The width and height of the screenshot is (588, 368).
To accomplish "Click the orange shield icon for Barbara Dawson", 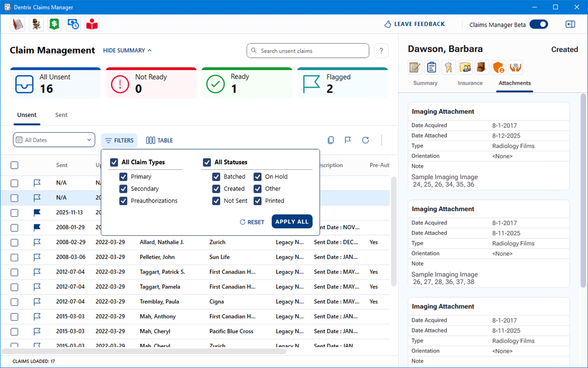I will (498, 68).
